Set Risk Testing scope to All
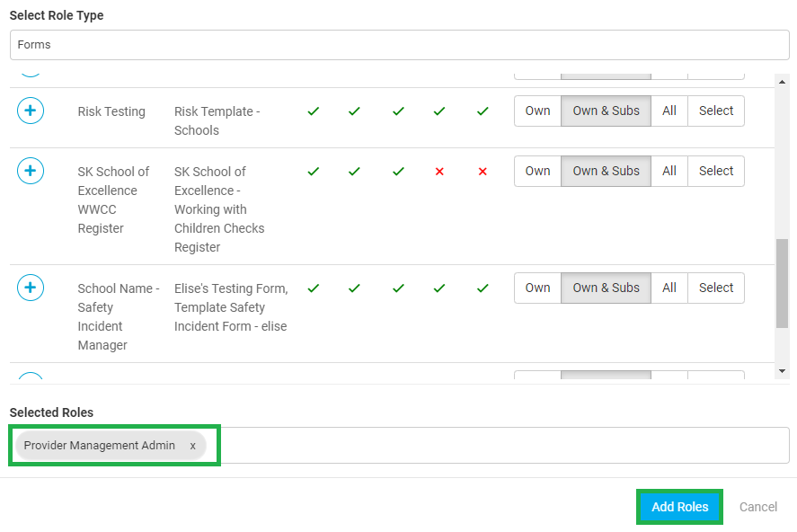 669,111
